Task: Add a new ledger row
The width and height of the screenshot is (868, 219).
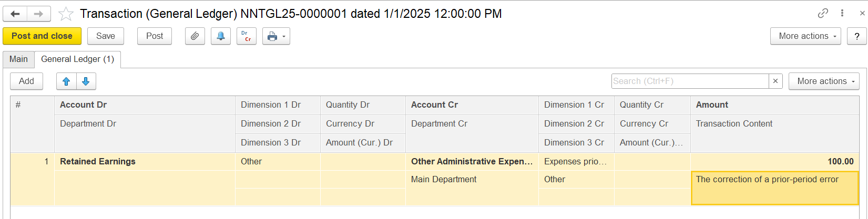Action: [x=26, y=81]
